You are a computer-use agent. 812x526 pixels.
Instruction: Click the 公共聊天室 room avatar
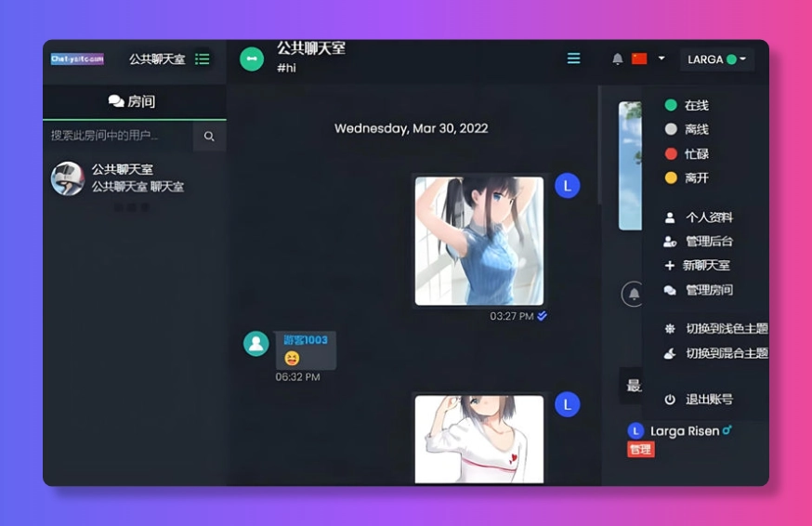(x=67, y=178)
